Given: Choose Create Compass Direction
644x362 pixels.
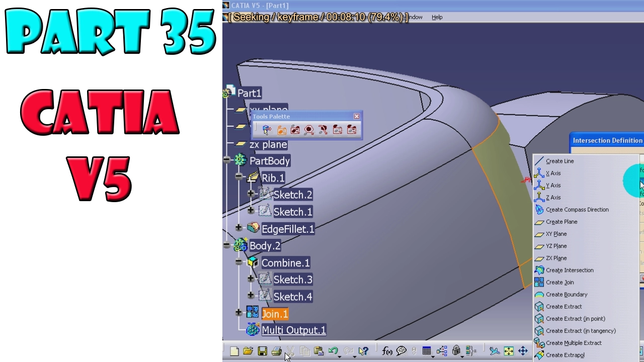Looking at the screenshot, I should (x=577, y=210).
